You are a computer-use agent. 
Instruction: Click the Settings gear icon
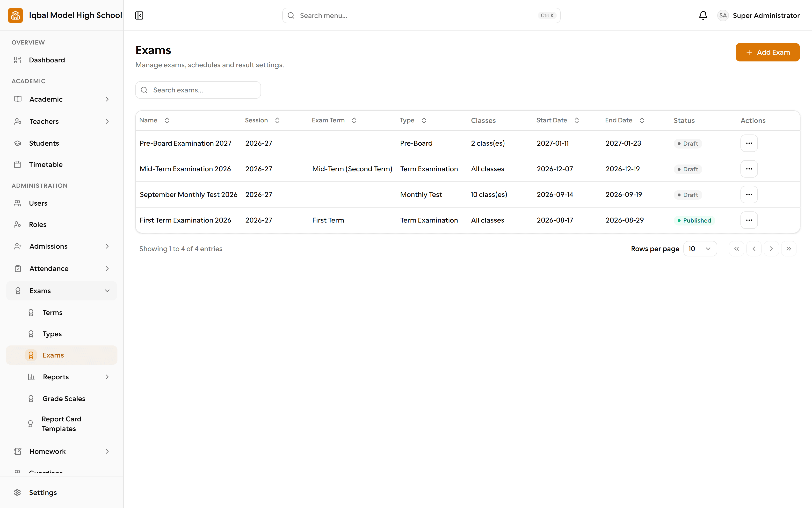click(17, 493)
